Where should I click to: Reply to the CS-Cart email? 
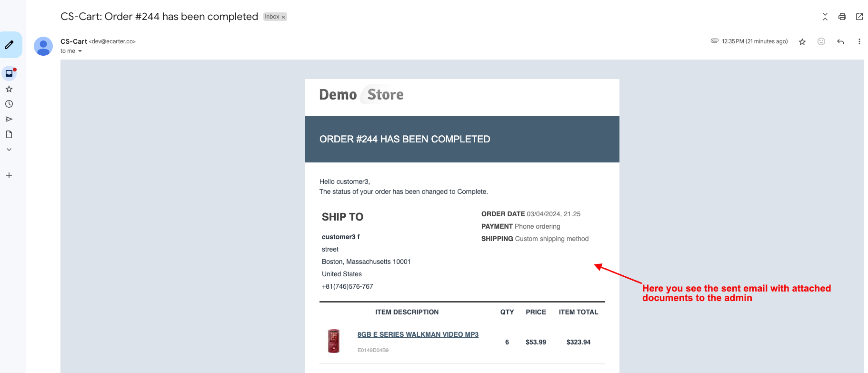click(x=840, y=41)
